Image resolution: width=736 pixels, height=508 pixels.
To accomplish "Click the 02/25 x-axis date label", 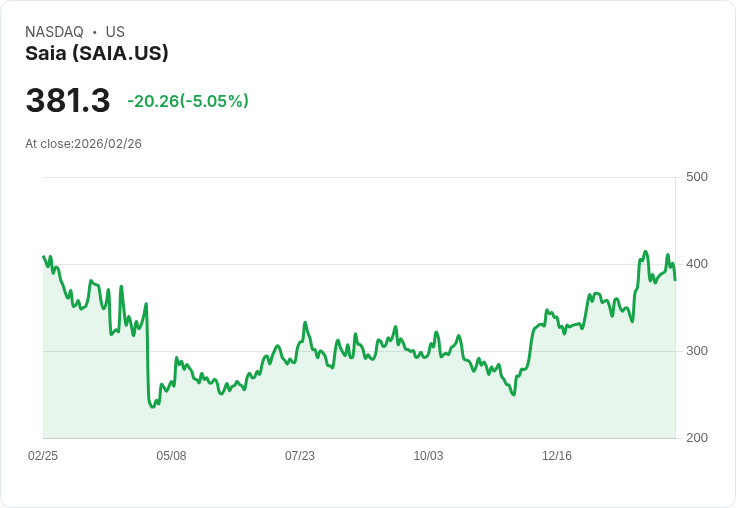I will (x=43, y=456).
